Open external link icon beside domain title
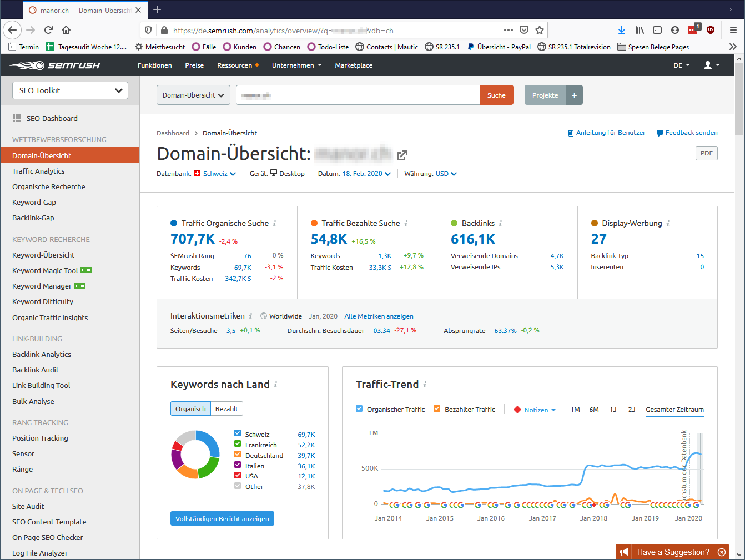 coord(402,155)
